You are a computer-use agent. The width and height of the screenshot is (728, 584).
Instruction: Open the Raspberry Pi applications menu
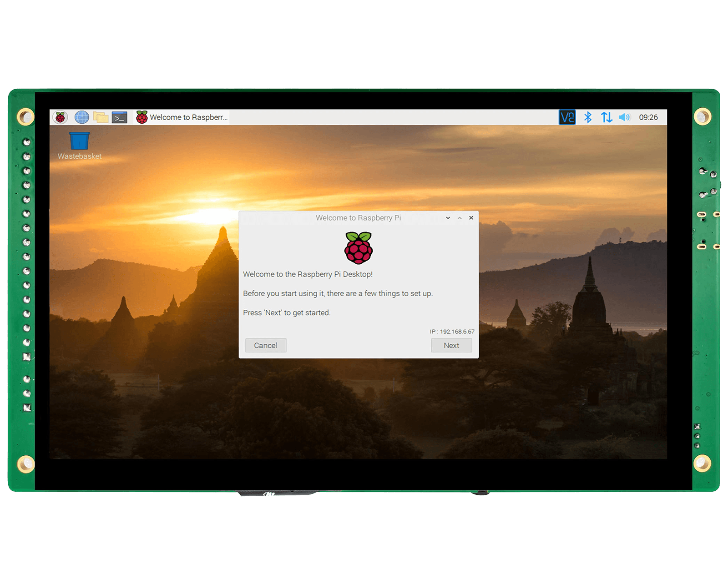click(x=60, y=117)
